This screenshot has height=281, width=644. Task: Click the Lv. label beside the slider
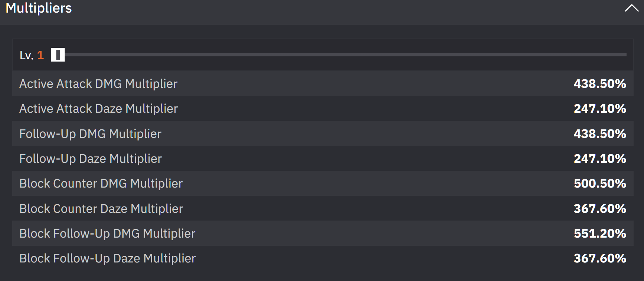point(26,55)
